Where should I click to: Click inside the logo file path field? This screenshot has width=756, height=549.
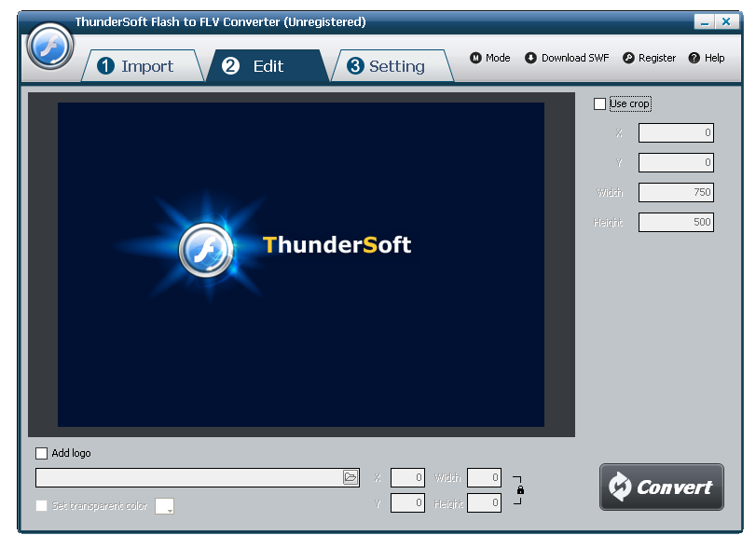[186, 476]
